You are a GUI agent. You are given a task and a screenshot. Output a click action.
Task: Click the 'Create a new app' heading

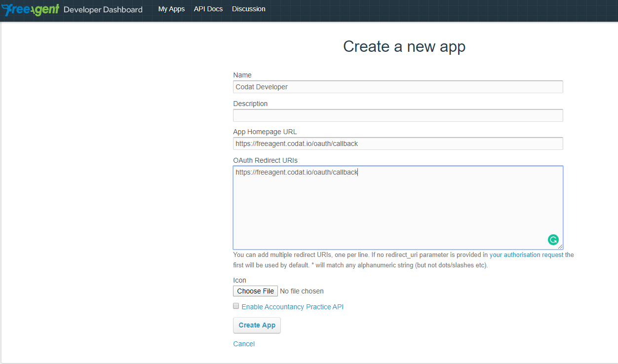(x=404, y=46)
